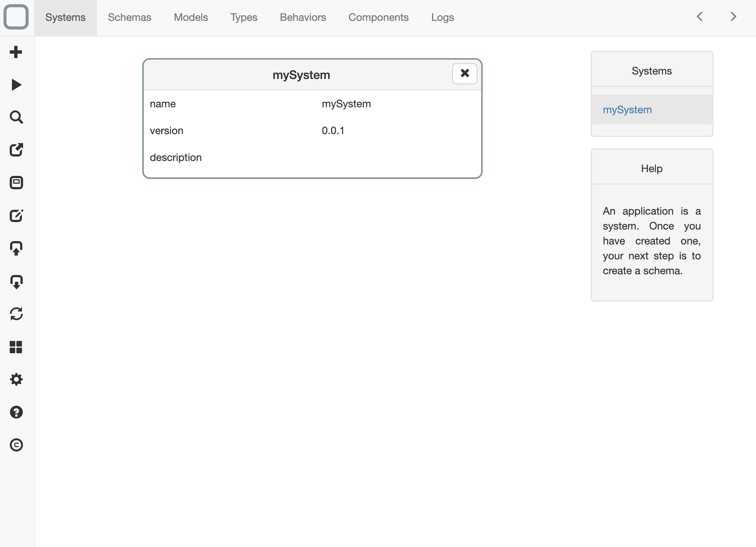756x547 pixels.
Task: Click the app logo square icon
Action: tap(16, 17)
